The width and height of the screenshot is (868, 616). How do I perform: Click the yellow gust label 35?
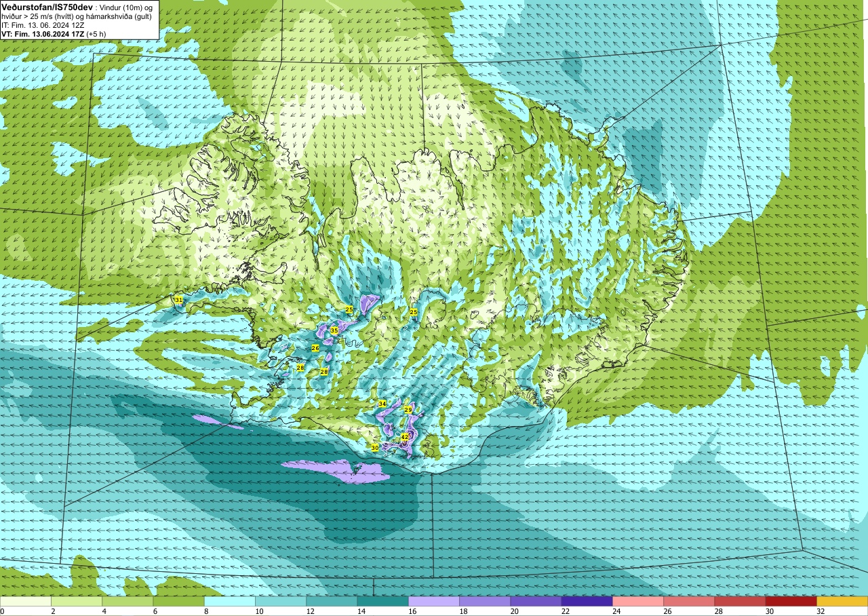(x=334, y=330)
